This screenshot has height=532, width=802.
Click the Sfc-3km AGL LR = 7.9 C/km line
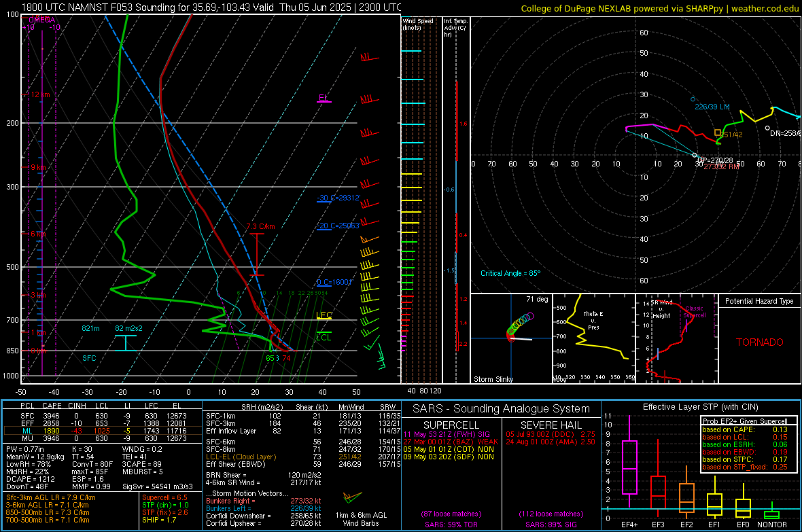(51, 498)
